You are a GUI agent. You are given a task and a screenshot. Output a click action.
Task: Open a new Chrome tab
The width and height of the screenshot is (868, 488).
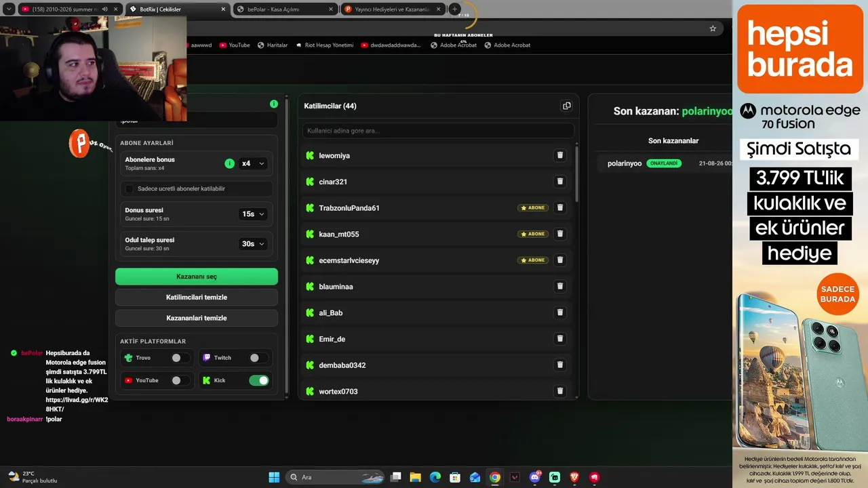455,9
